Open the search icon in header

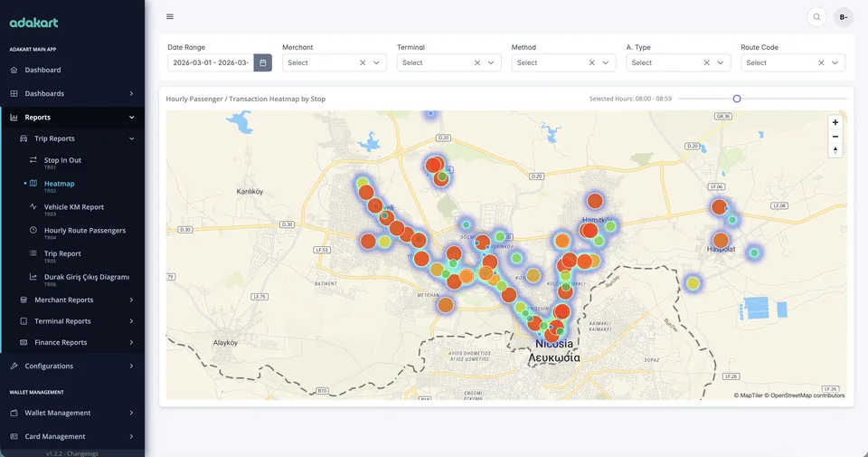coord(816,17)
